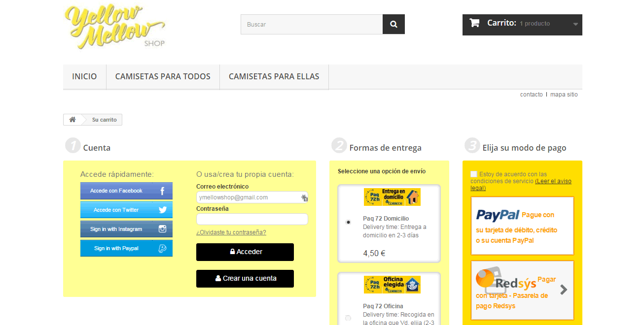The width and height of the screenshot is (644, 325).
Task: Click the Accede con Facebook button
Action: pyautogui.click(x=126, y=191)
